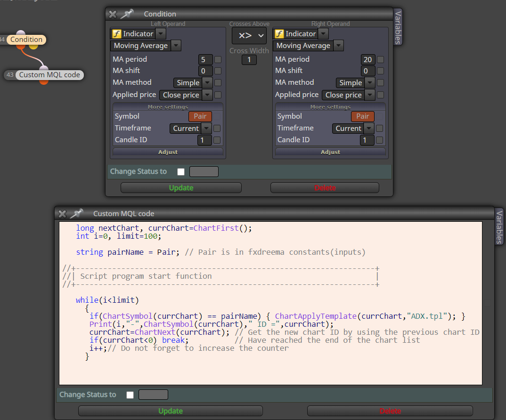Viewport: 506px width, 420px height.
Task: Close the Custom MQL code panel
Action: pyautogui.click(x=62, y=214)
